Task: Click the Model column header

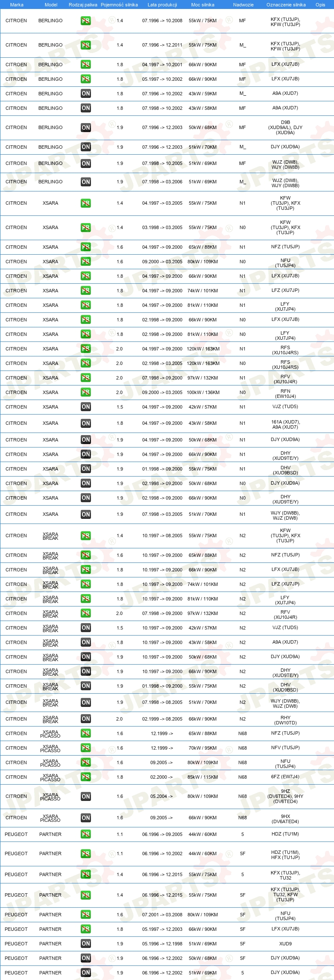Action: coord(51,5)
